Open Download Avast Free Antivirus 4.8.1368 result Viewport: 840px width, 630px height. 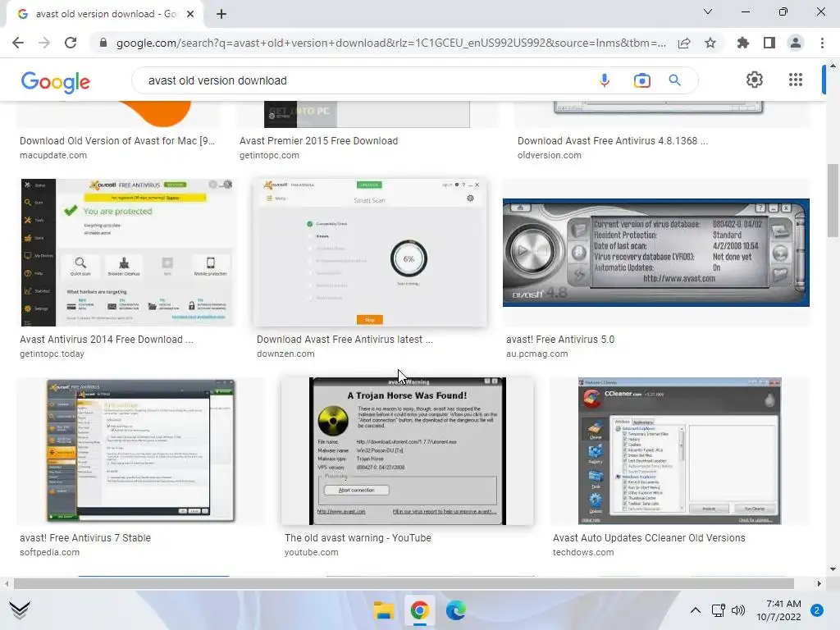click(x=612, y=141)
